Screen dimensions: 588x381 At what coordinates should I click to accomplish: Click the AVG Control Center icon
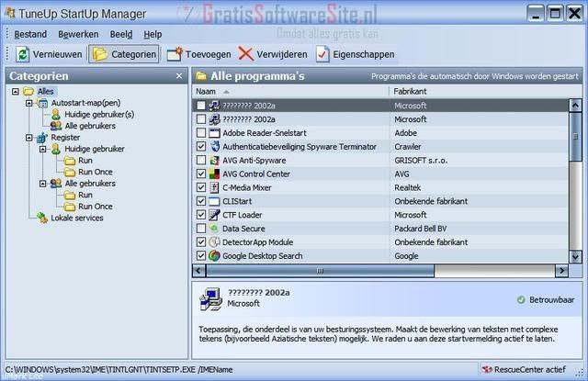click(x=214, y=174)
